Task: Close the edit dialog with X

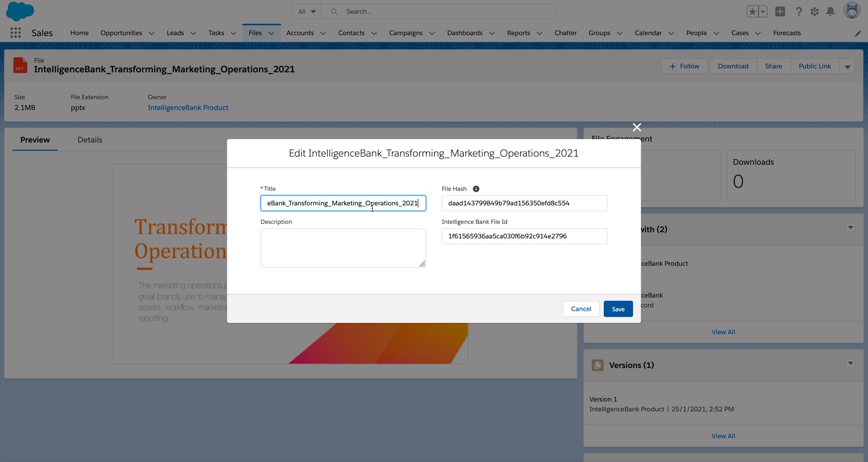Action: pos(637,127)
